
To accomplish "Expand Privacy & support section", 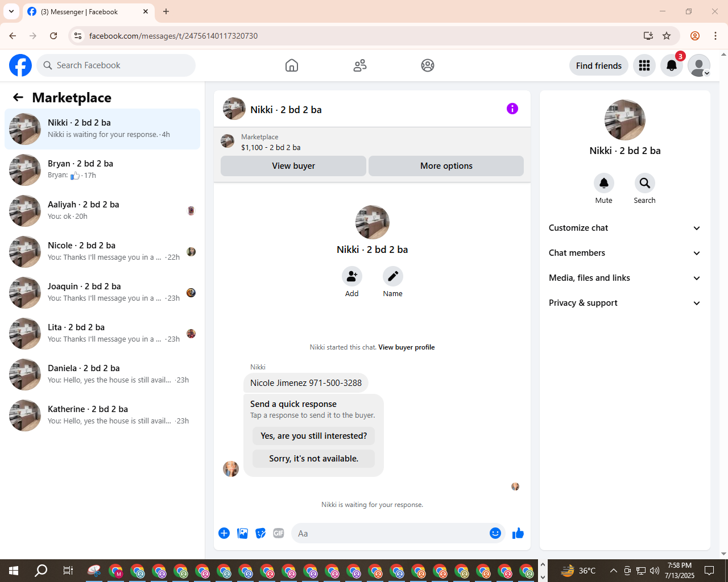I will pos(624,303).
